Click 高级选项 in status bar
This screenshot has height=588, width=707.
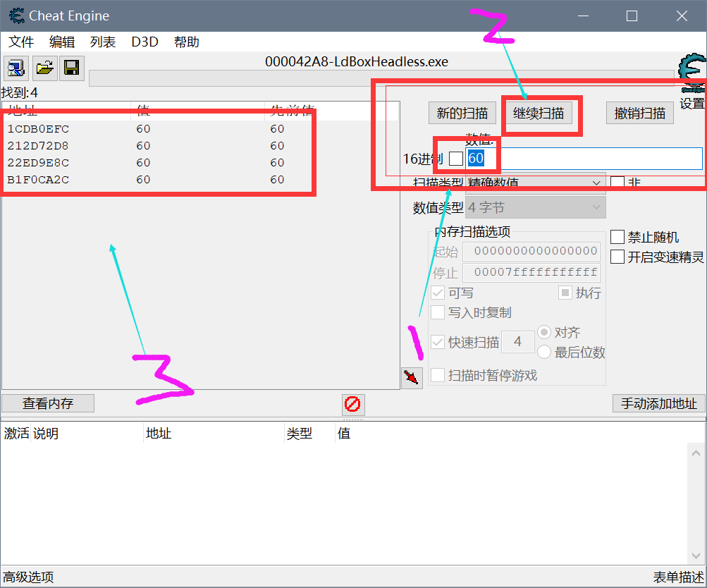coord(28,577)
